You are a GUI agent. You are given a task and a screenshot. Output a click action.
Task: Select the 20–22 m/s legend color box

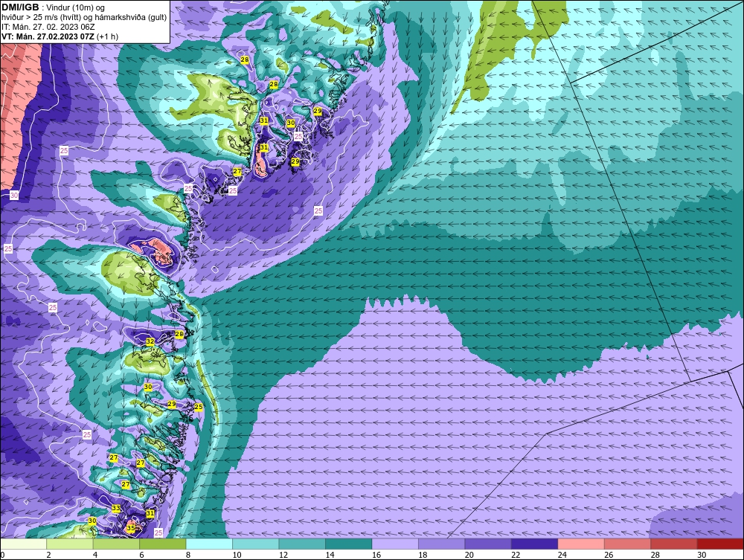(x=488, y=544)
